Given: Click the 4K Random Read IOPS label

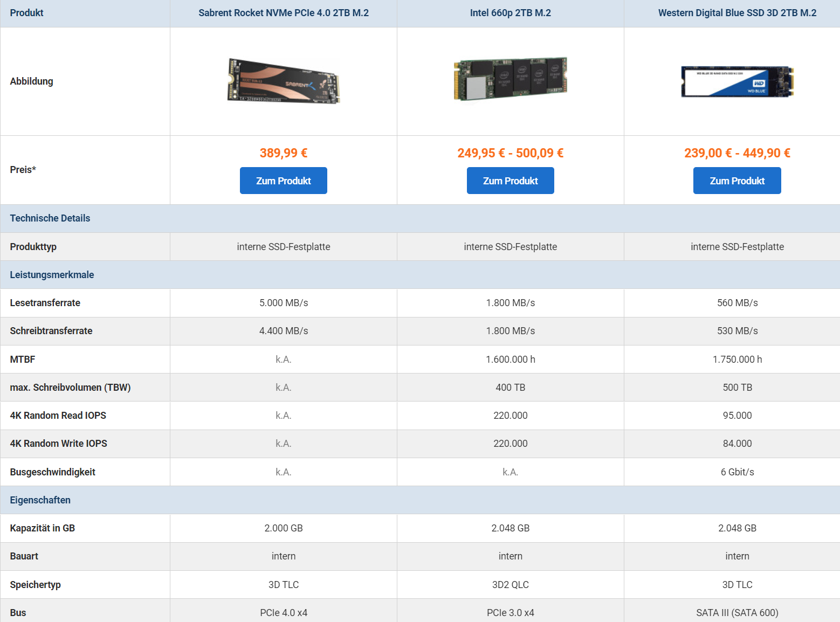Looking at the screenshot, I should [x=58, y=416].
